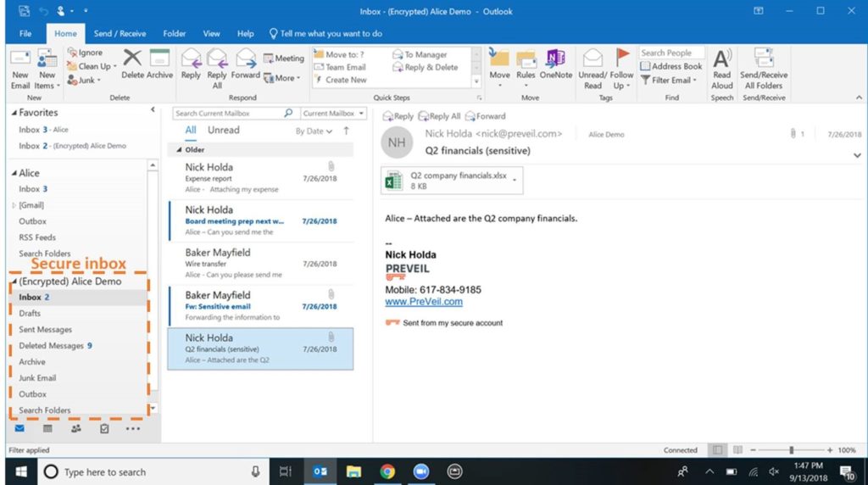
Task: Open the Filter Email dropdown
Action: (669, 80)
